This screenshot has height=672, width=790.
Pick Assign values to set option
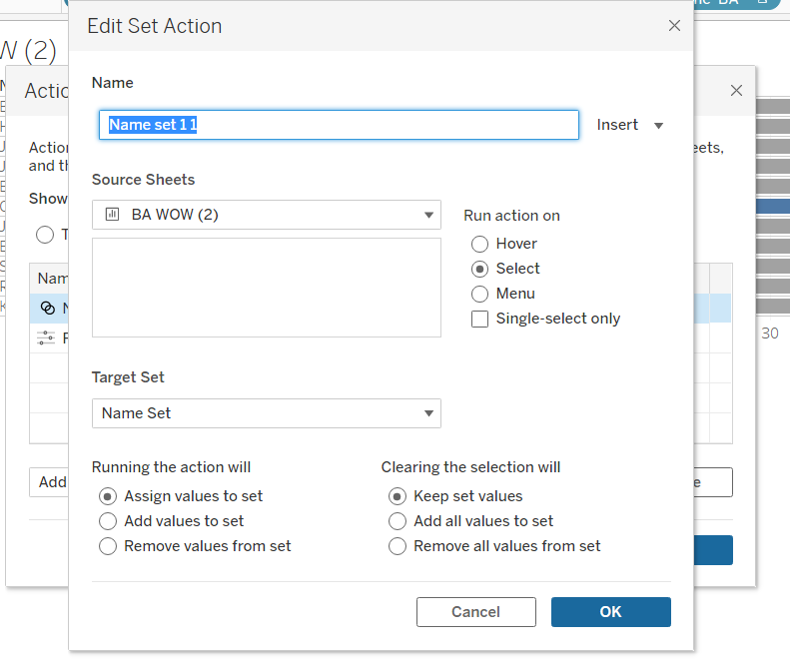pyautogui.click(x=108, y=496)
